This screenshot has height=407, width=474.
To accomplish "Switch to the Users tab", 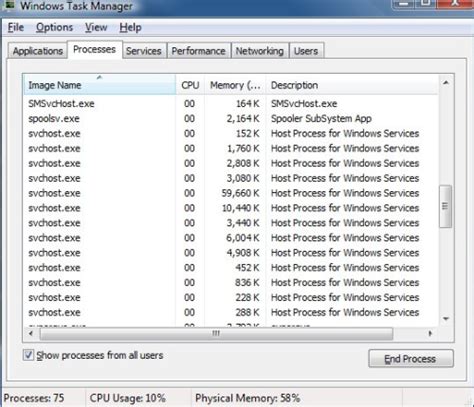I will 306,51.
